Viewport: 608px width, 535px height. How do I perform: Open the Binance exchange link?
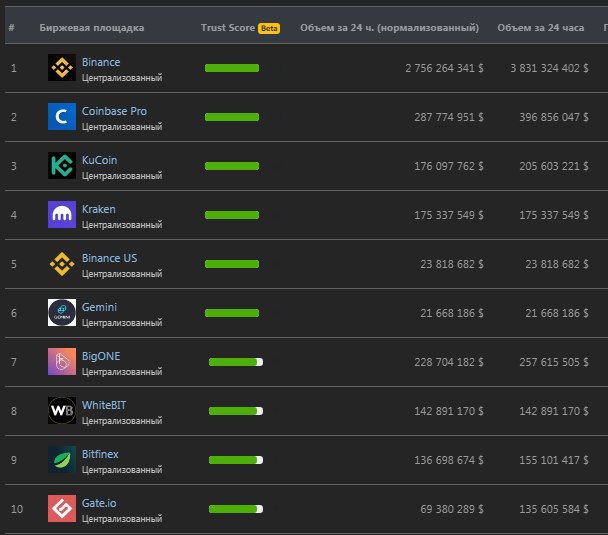tap(101, 62)
